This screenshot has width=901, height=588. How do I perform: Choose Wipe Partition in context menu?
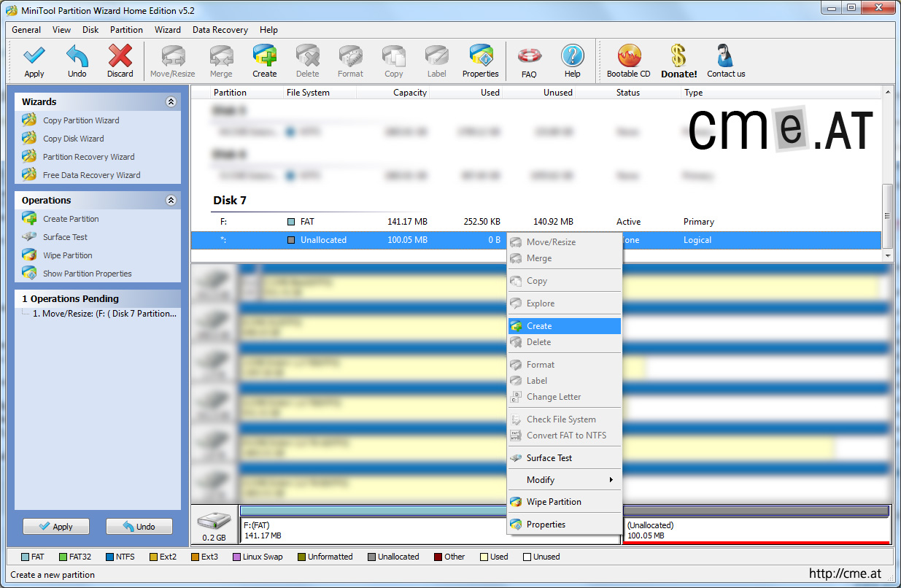click(565, 502)
